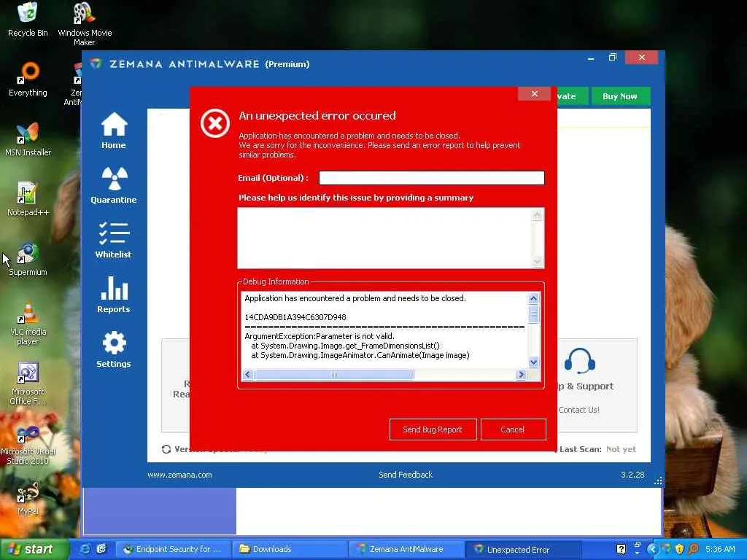Open Notepad++ desktop shortcut
The height and width of the screenshot is (560, 747).
point(28,199)
